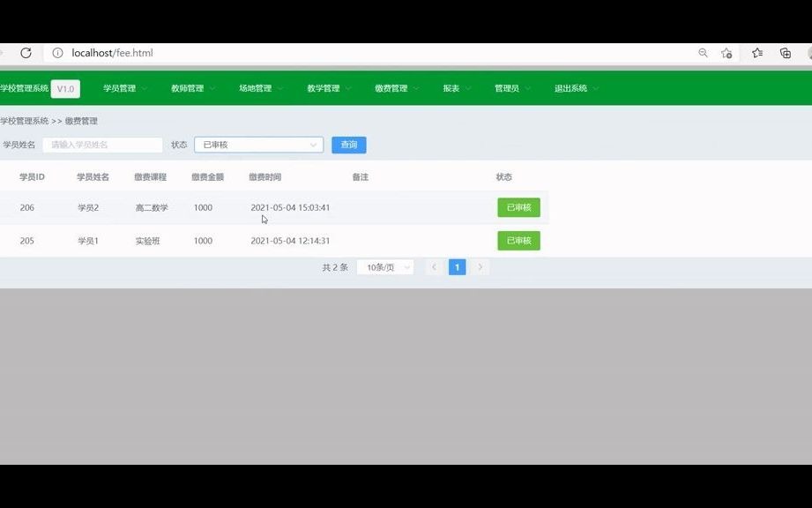
Task: Open the 报表 menu item
Action: pos(451,88)
